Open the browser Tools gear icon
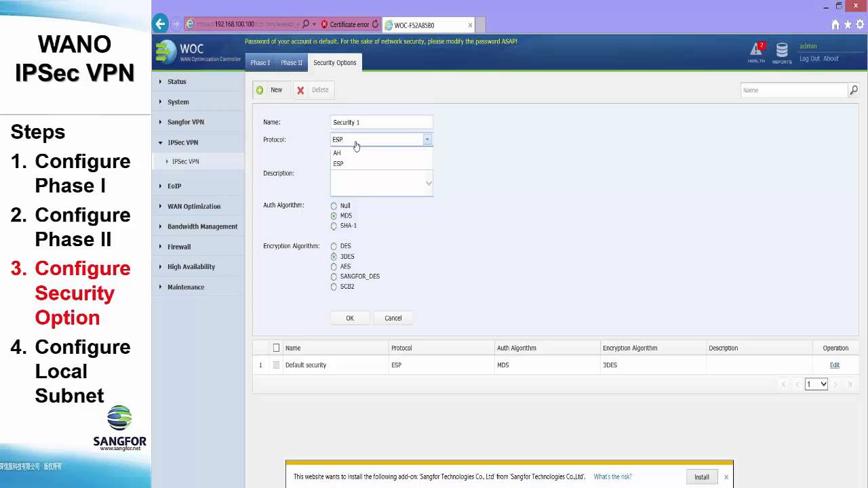The image size is (868, 488). (x=859, y=24)
